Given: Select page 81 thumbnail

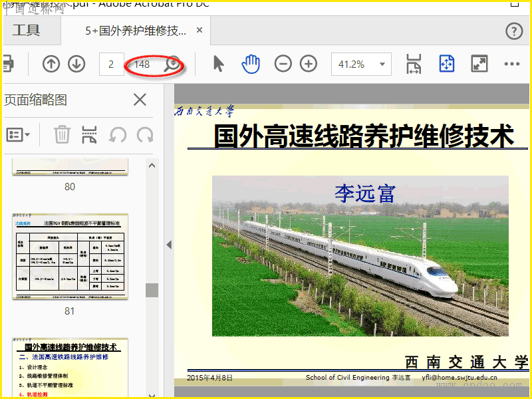Looking at the screenshot, I should coord(70,257).
